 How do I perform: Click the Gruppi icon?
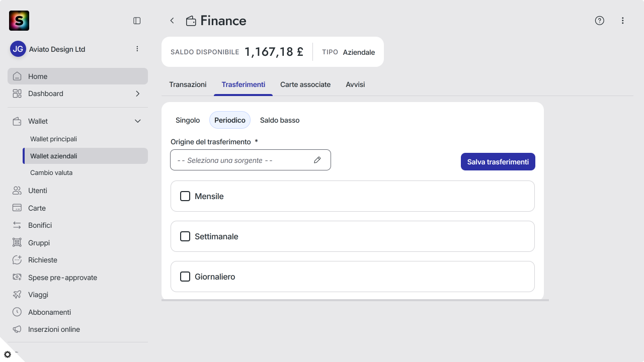click(17, 243)
